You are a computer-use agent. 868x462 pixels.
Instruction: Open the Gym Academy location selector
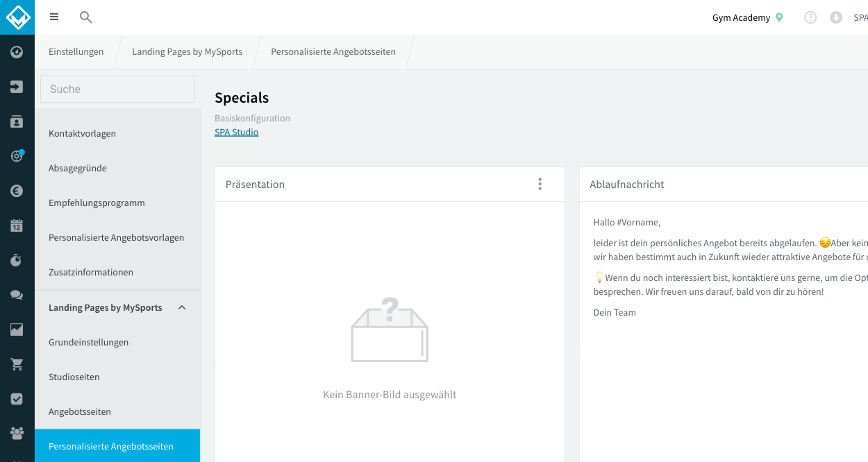point(748,17)
